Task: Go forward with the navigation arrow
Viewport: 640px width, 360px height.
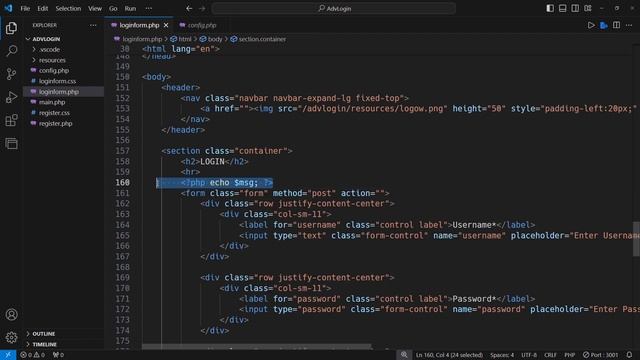Action: tap(202, 8)
